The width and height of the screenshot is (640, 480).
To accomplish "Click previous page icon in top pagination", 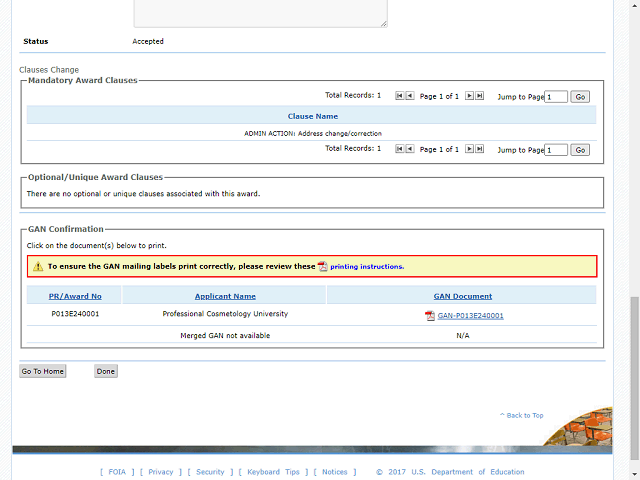I will tap(409, 96).
